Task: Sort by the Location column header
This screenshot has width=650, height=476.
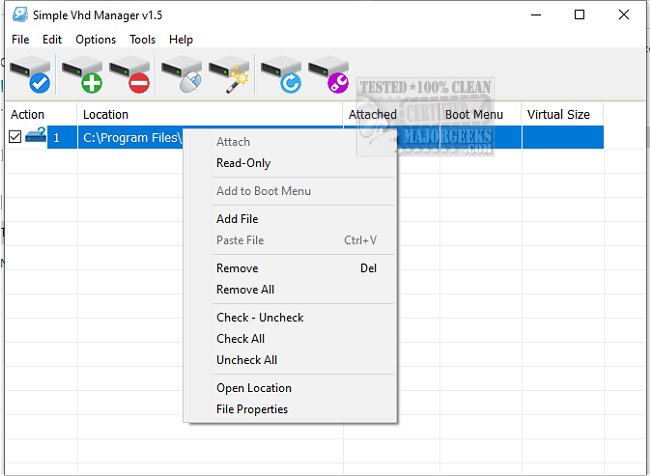Action: 210,114
